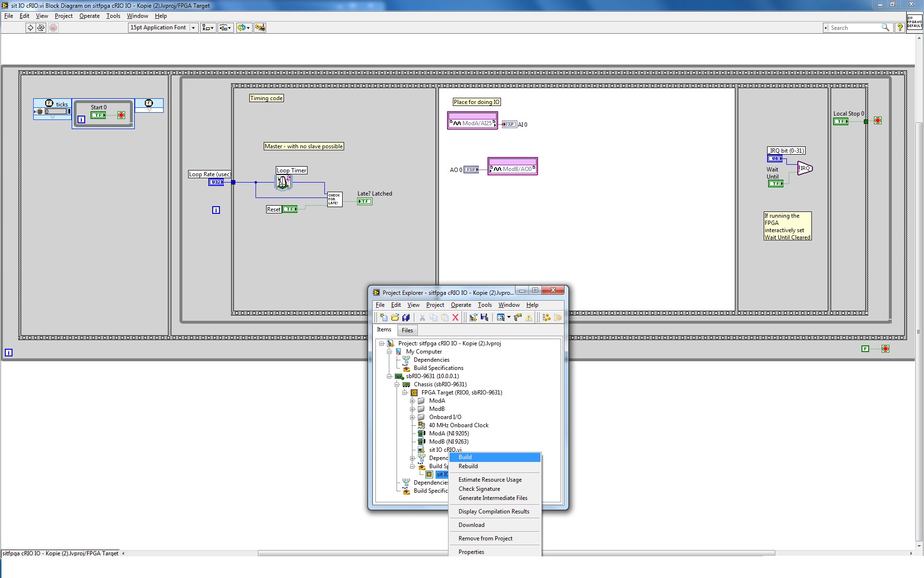This screenshot has width=924, height=578.
Task: Open Operate menu in main LabVIEW window
Action: coord(90,16)
